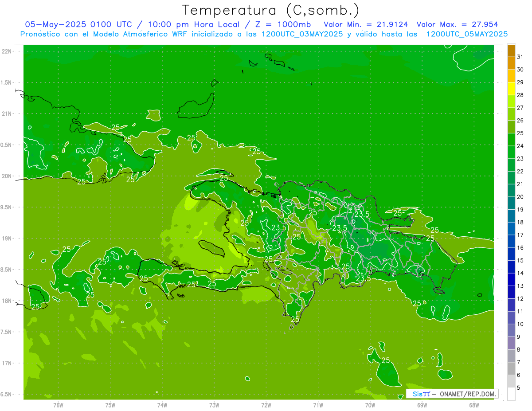
Task: Click the '1200UTC_05MAY2025' valid-until time text
Action: [x=467, y=34]
